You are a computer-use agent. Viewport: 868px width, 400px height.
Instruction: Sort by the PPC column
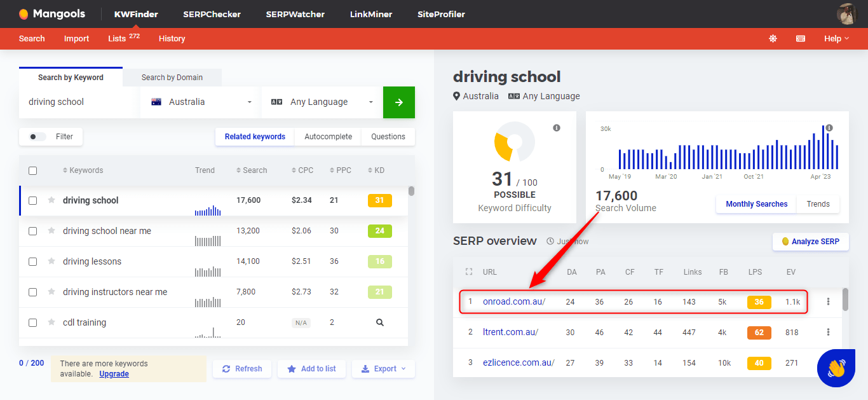coord(340,170)
